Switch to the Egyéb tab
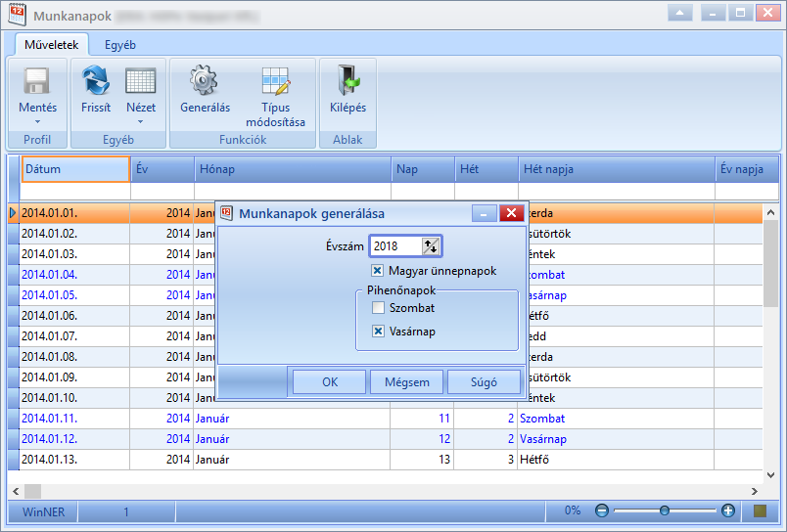The image size is (787, 532). (120, 45)
